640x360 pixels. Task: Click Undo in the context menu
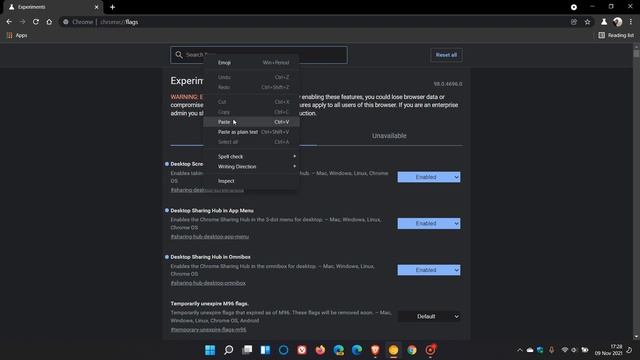click(251, 77)
